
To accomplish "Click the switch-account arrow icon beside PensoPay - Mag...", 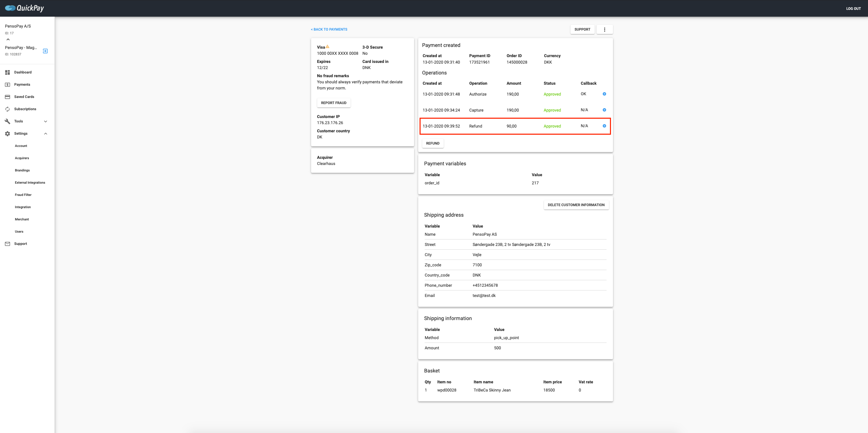I will 45,51.
